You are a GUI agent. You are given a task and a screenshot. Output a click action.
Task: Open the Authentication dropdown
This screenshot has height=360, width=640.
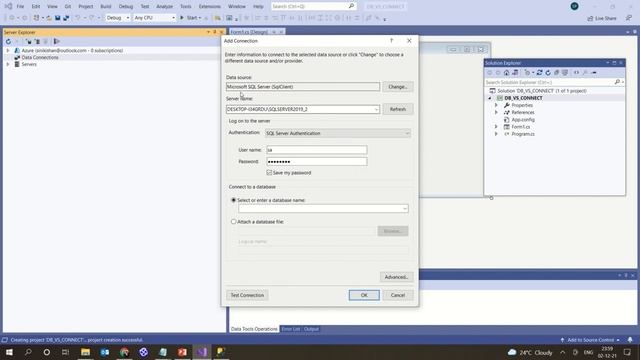point(407,133)
